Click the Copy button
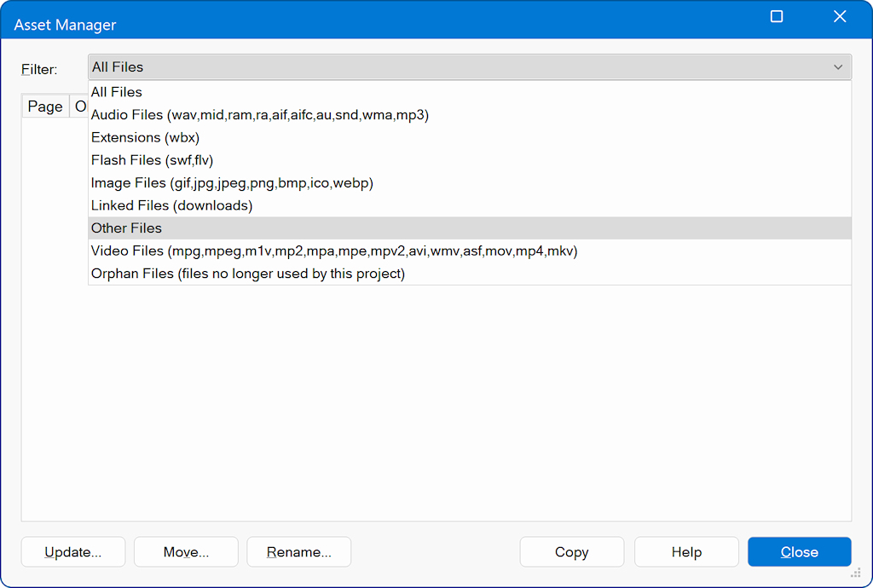873x588 pixels. coord(571,552)
